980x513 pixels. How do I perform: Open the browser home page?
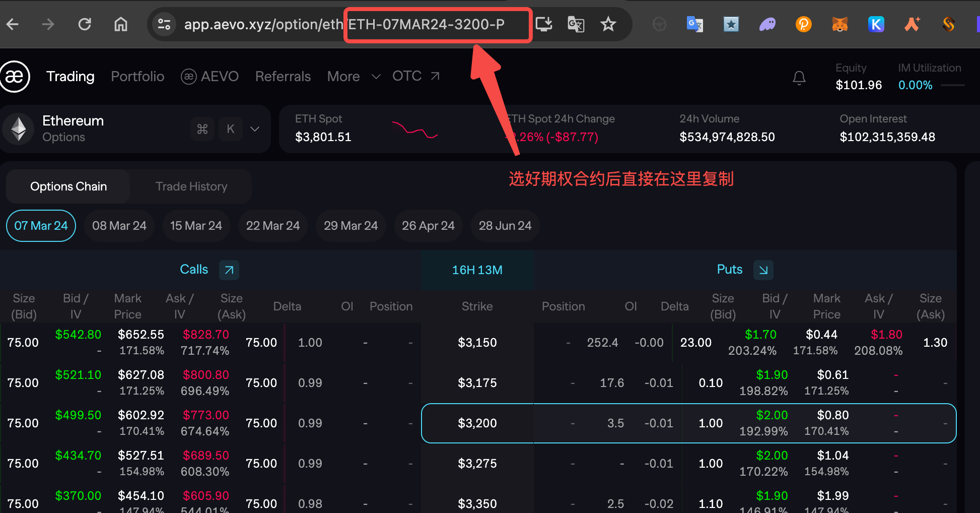pyautogui.click(x=121, y=24)
